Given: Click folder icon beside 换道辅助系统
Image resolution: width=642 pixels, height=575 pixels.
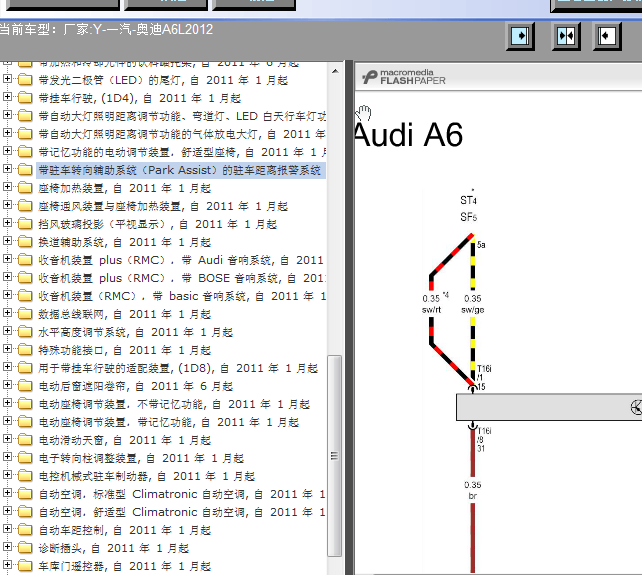Looking at the screenshot, I should [x=25, y=242].
